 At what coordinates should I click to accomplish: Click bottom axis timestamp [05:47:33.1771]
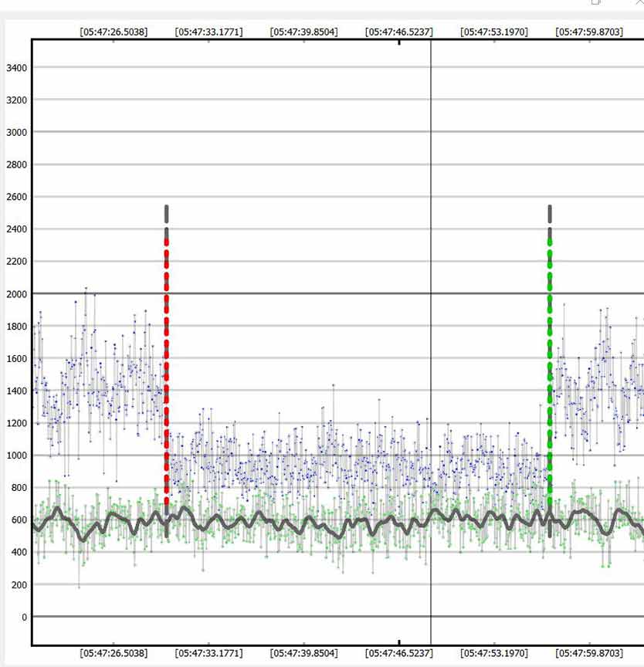click(208, 653)
